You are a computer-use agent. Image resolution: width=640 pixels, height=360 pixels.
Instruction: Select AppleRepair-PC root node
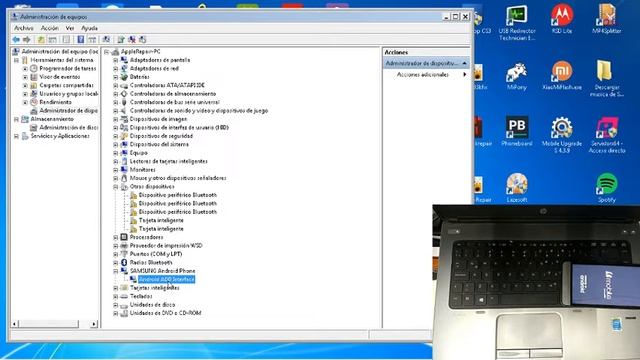coord(140,51)
